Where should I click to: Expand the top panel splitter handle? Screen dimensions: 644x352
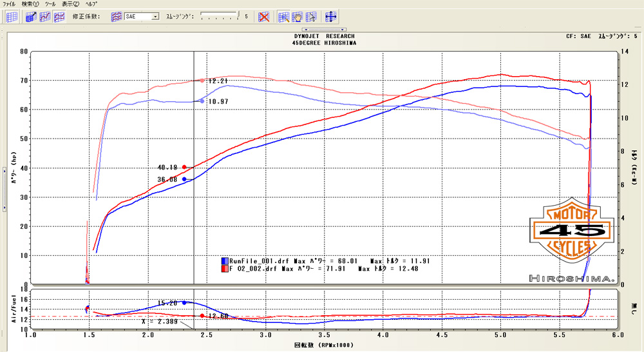coord(325,29)
